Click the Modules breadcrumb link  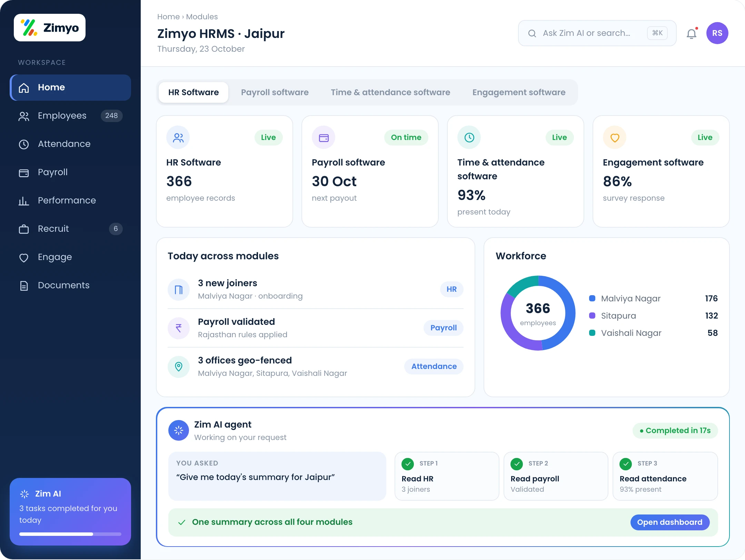tap(202, 17)
